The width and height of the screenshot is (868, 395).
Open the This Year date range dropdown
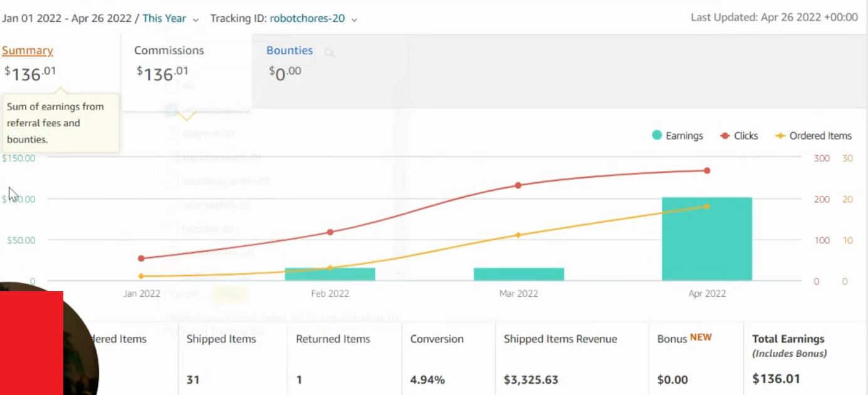164,18
